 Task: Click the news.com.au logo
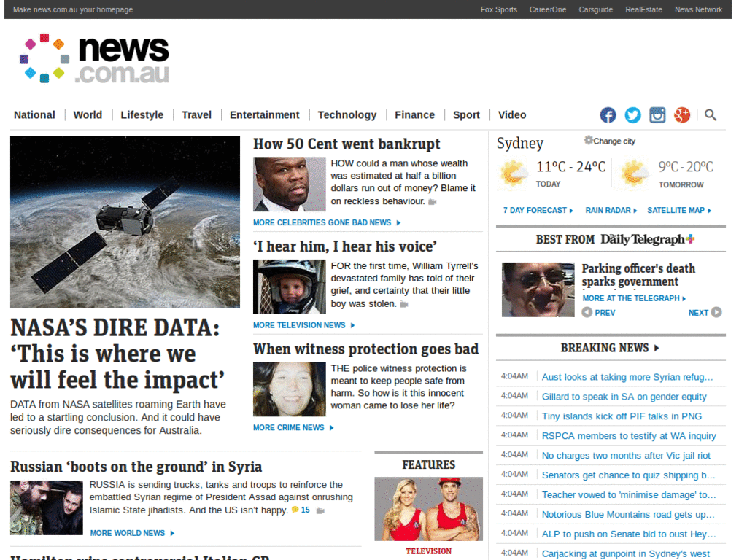(x=94, y=58)
